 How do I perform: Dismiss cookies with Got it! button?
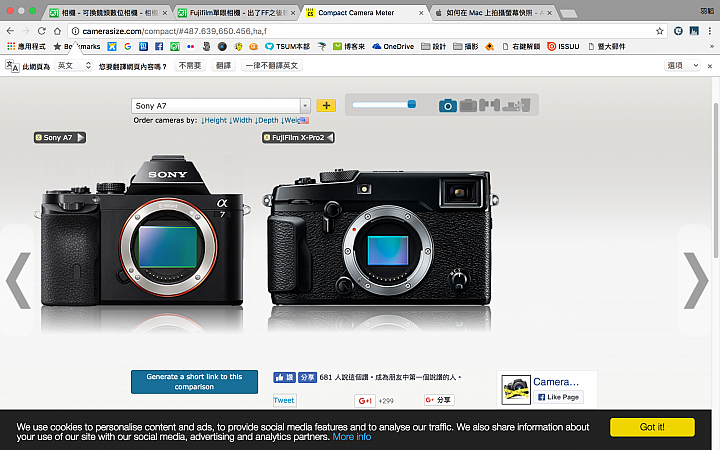652,427
